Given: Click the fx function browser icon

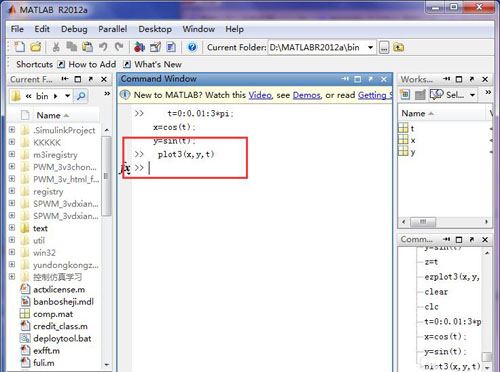Looking at the screenshot, I should [125, 168].
